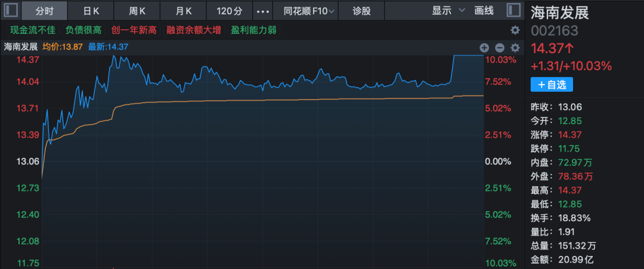Image resolution: width=644 pixels, height=269 pixels.
Task: Click the 融资余额大增 tag
Action: [x=194, y=30]
